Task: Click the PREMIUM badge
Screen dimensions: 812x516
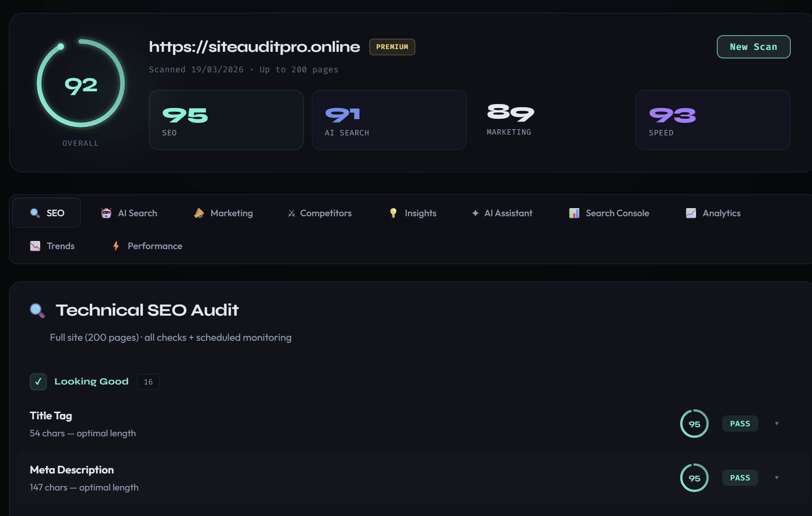Action: (392, 47)
